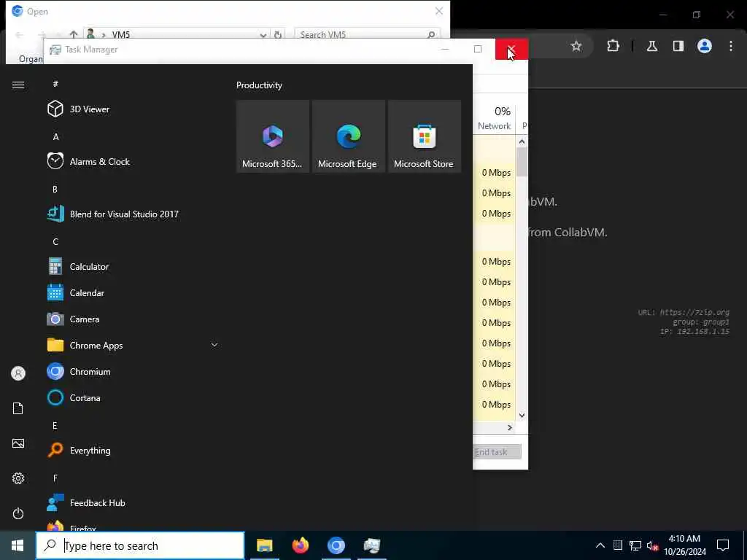
Task: Jump to letter C section header
Action: pos(55,242)
